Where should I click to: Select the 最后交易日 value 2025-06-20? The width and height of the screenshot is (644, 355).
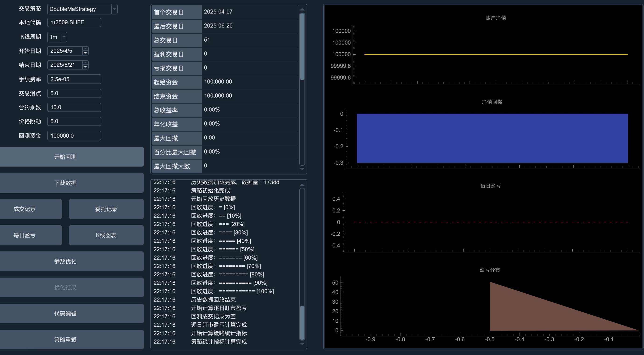click(250, 26)
